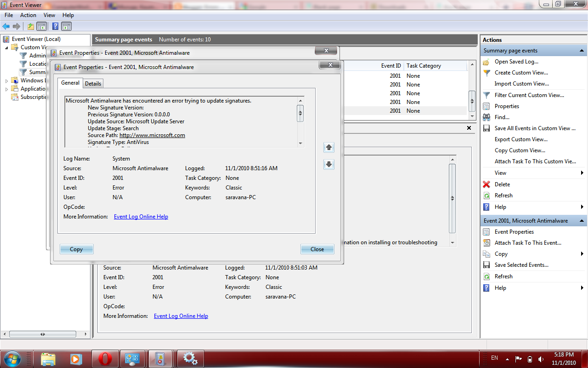Select Filter Current Custom View action

(529, 95)
